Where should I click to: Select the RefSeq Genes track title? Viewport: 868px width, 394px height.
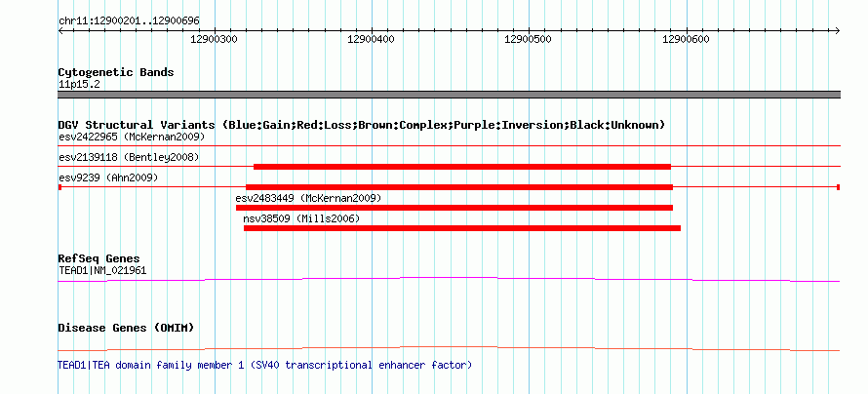point(99,259)
